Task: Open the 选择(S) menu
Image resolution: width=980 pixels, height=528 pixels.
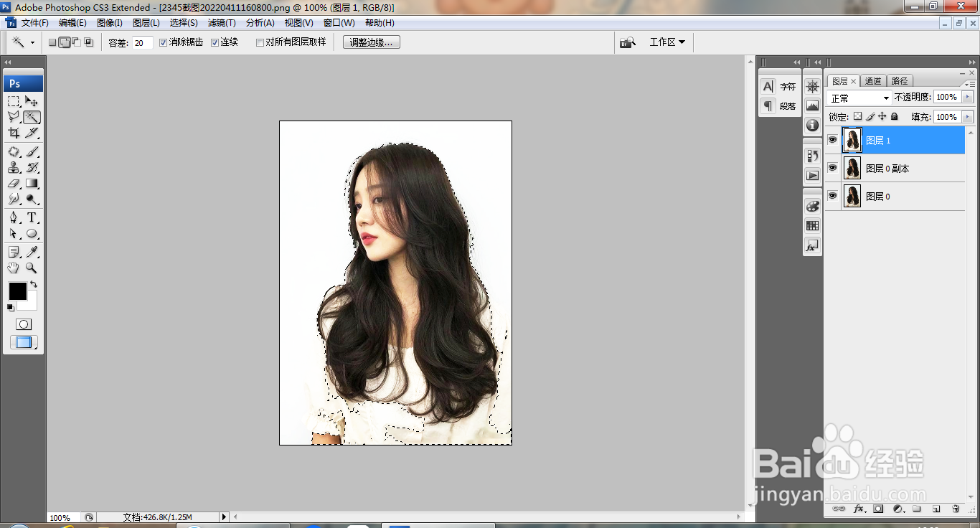Action: point(184,23)
